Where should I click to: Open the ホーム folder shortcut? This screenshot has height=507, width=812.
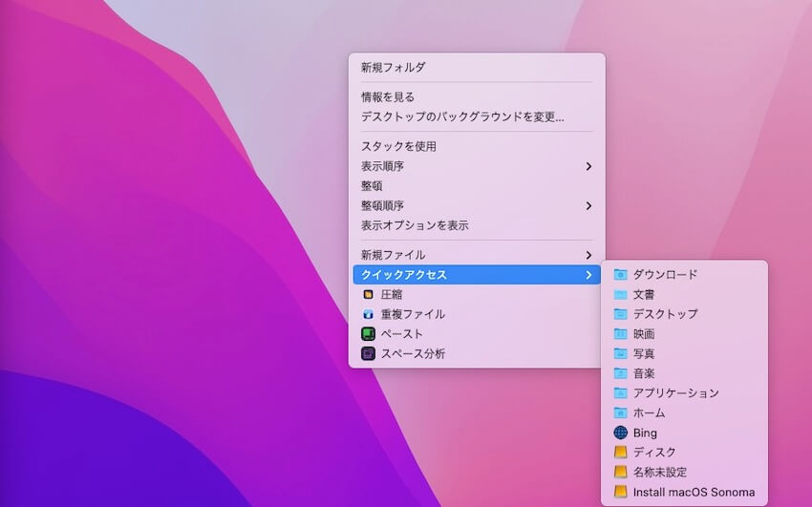649,413
